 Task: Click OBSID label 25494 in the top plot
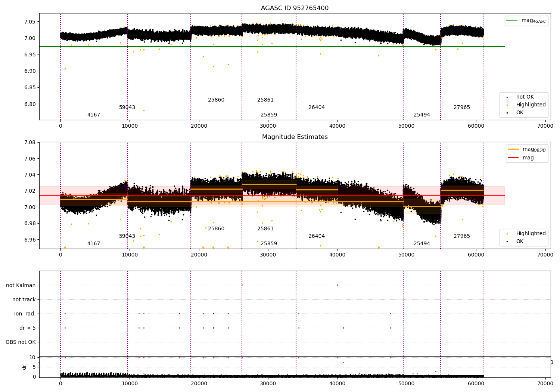point(422,115)
